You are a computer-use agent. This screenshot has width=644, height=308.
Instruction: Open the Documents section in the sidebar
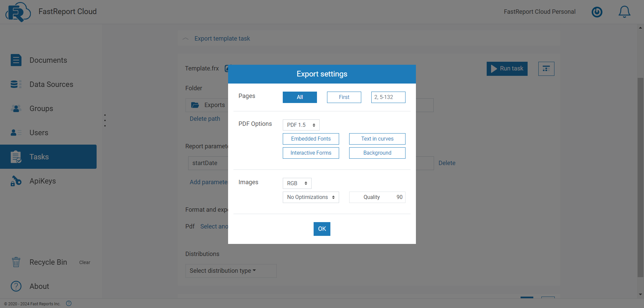[48, 60]
